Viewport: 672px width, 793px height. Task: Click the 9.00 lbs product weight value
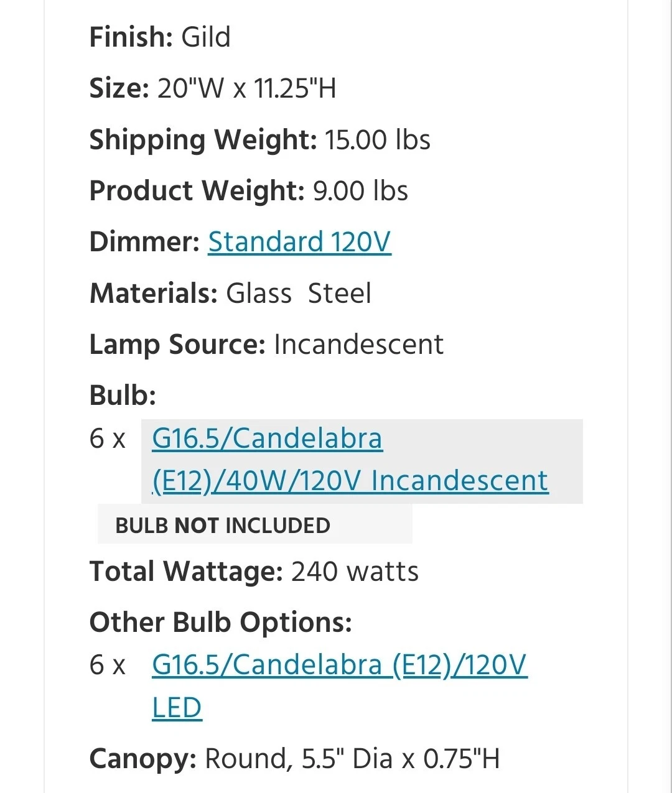(x=360, y=191)
